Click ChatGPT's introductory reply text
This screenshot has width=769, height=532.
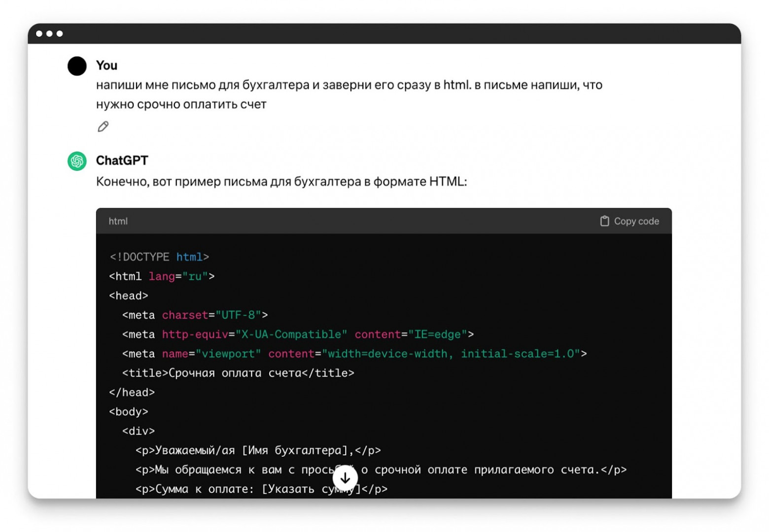click(281, 181)
